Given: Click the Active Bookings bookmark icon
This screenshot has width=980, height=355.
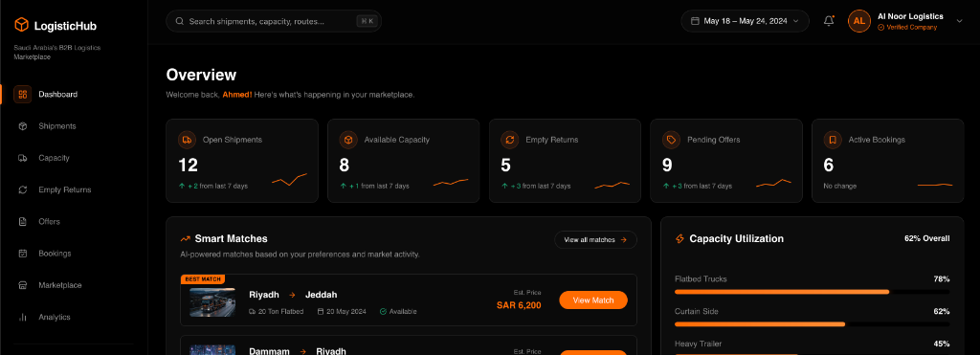Looking at the screenshot, I should (x=833, y=140).
